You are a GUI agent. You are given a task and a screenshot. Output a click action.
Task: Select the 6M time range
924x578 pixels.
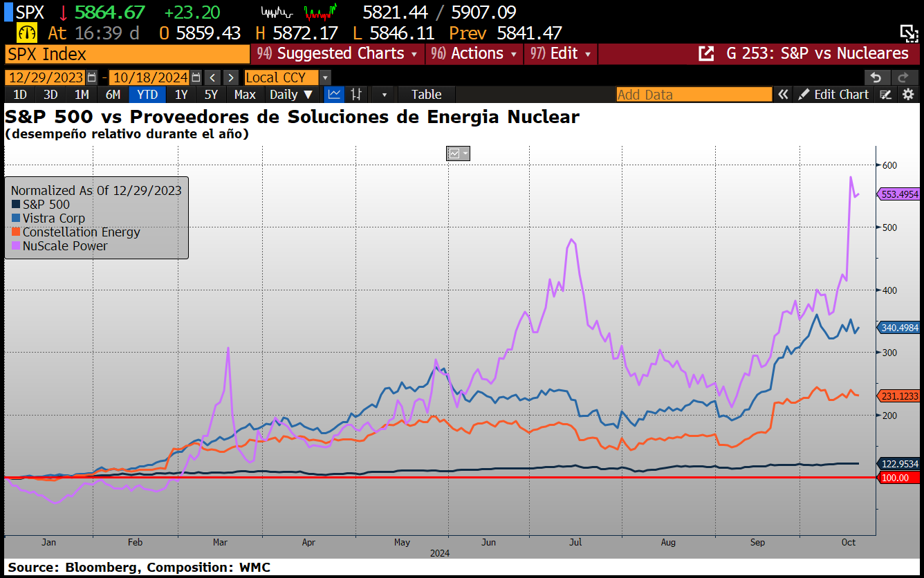coord(113,95)
